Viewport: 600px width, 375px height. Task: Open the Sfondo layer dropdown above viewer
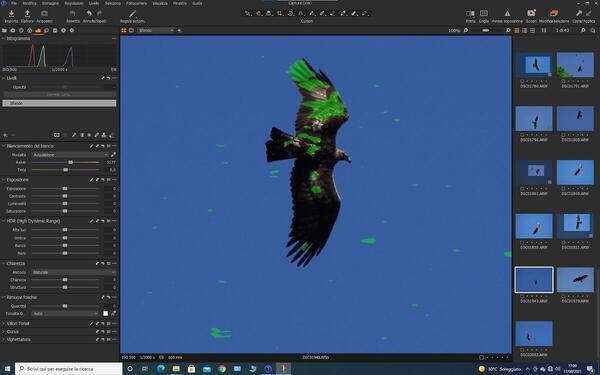[x=156, y=30]
